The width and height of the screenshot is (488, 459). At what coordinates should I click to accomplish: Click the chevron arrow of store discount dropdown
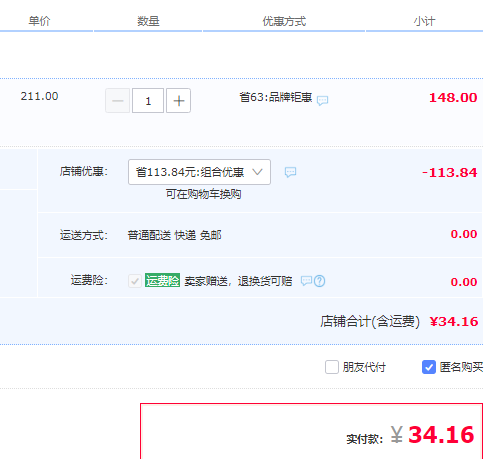tap(257, 172)
